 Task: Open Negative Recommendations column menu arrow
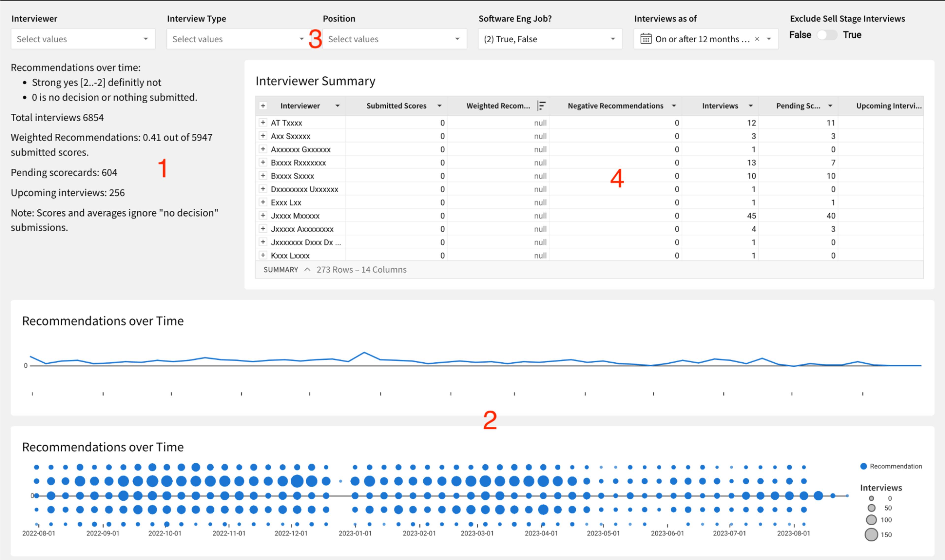pyautogui.click(x=674, y=106)
